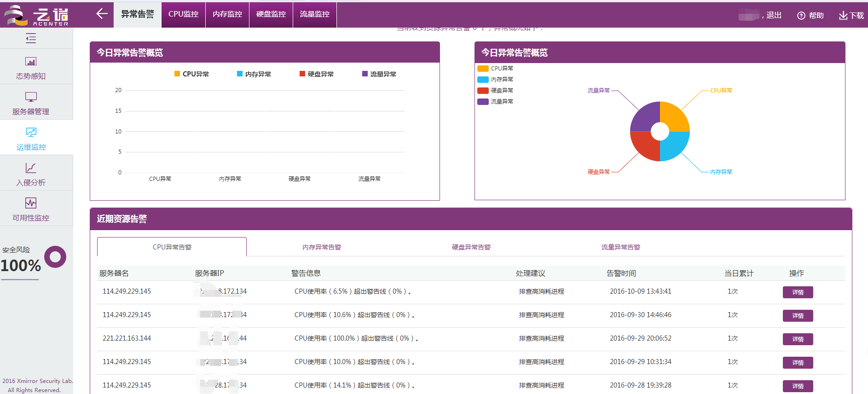Toggle 内存异常 legend in pie chart panel

tap(495, 80)
